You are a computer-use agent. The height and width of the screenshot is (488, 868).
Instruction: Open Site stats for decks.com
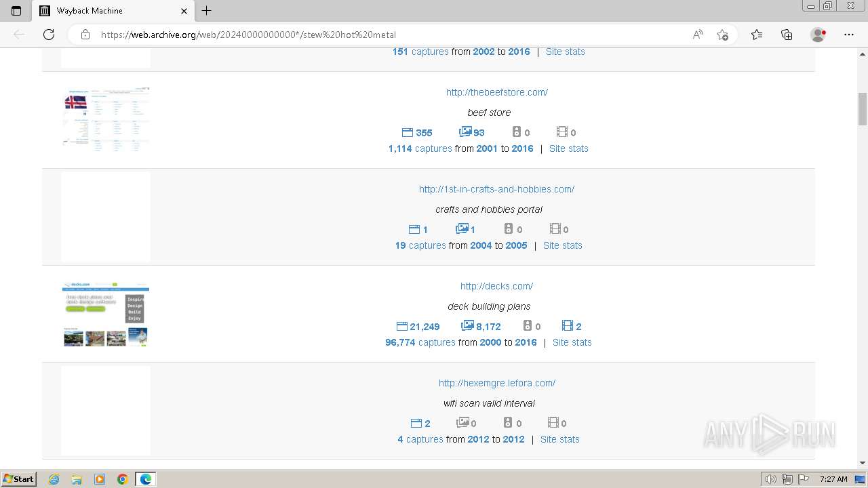pos(572,342)
